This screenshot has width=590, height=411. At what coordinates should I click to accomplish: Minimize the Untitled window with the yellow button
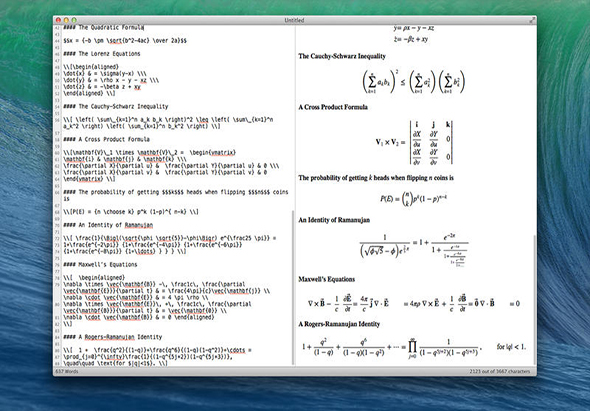[66, 20]
